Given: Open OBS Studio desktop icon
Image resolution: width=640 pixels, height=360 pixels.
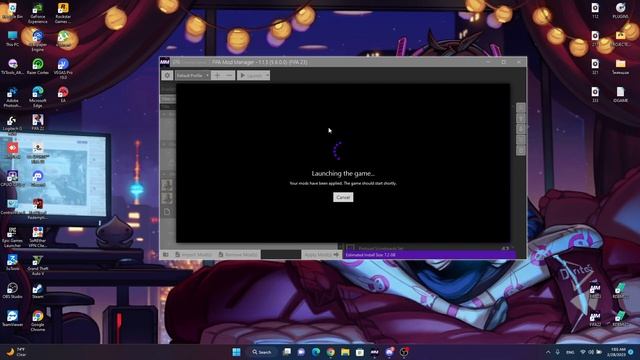Looking at the screenshot, I should point(12,291).
